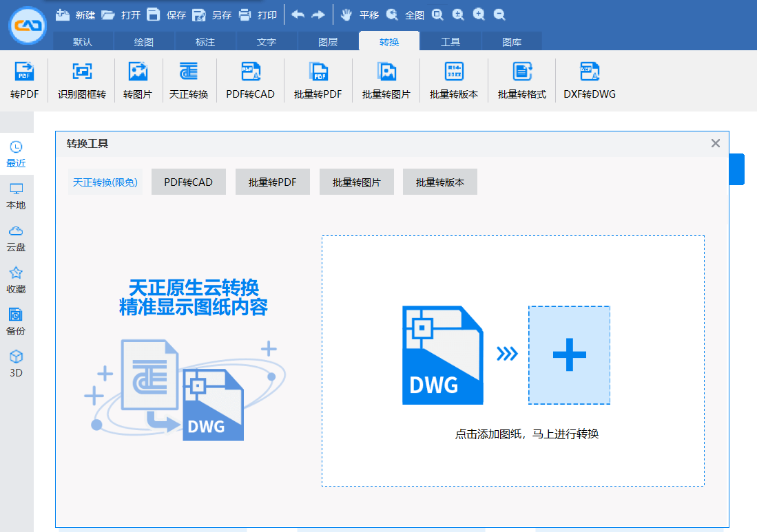
Task: Click the large blue DWG file icon
Action: tap(443, 355)
